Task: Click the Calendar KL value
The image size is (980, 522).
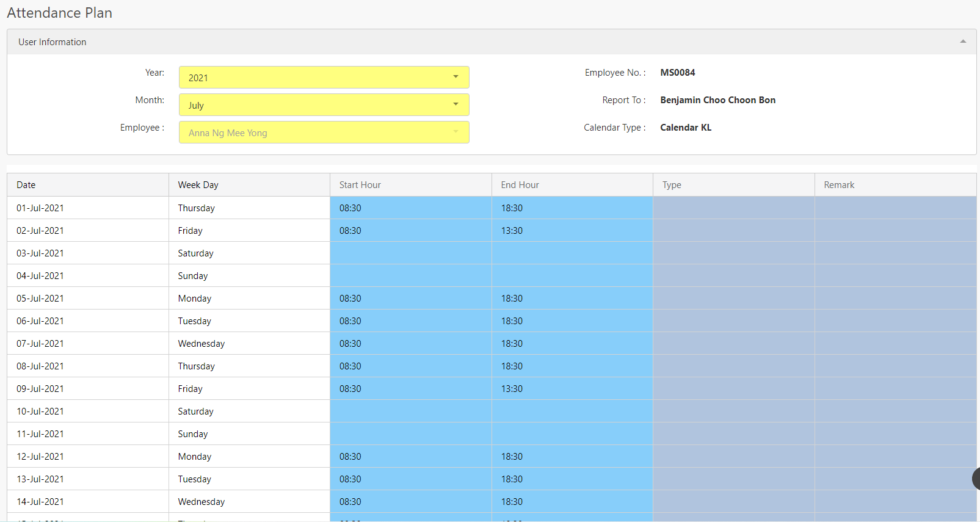Action: tap(686, 128)
